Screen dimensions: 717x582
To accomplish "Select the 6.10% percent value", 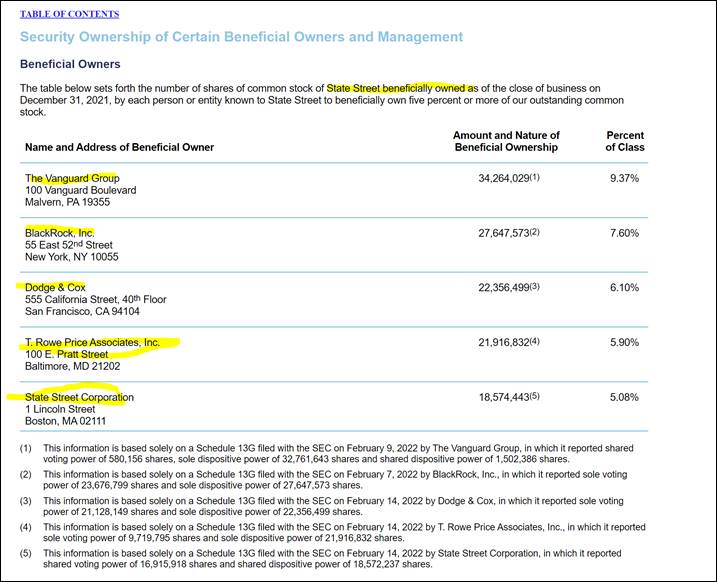I will click(x=624, y=288).
